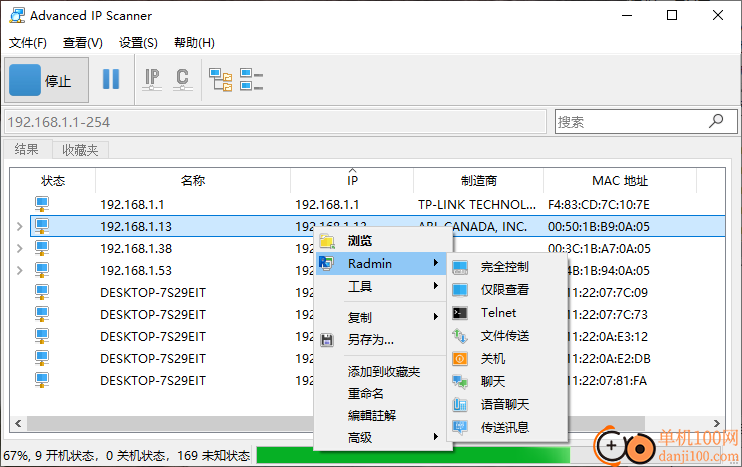
Task: Open the 设置(S) menu
Action: [x=138, y=43]
